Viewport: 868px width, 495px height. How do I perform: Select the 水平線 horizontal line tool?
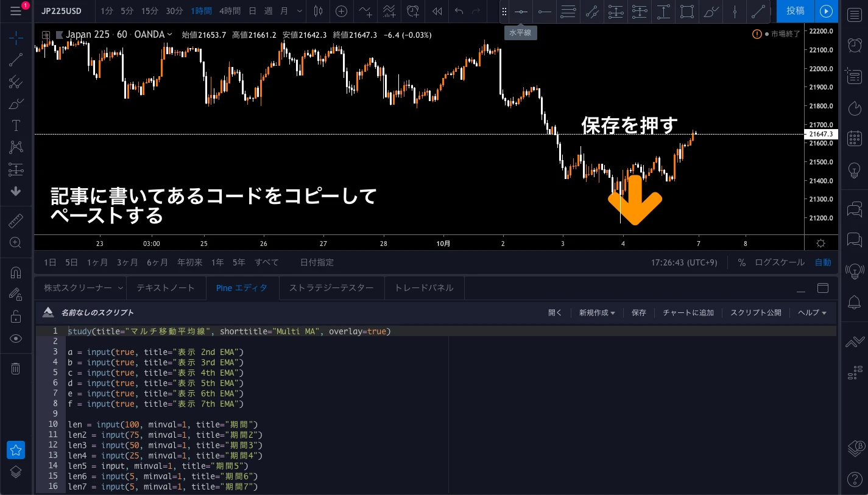click(520, 12)
